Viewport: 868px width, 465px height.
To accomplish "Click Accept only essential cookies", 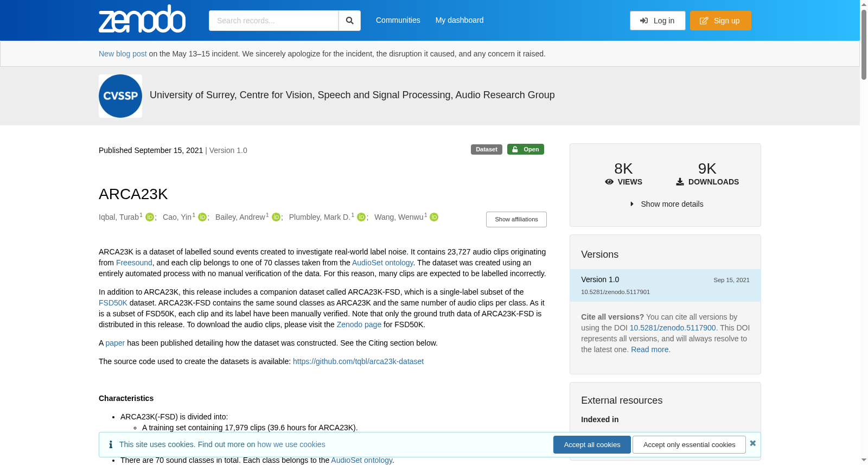I will tap(690, 445).
